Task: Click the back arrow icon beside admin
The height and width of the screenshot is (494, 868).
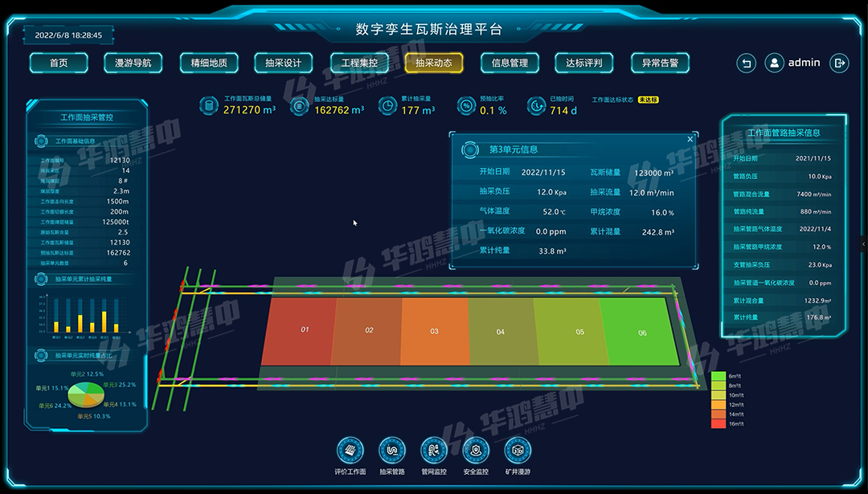Action: pos(747,63)
